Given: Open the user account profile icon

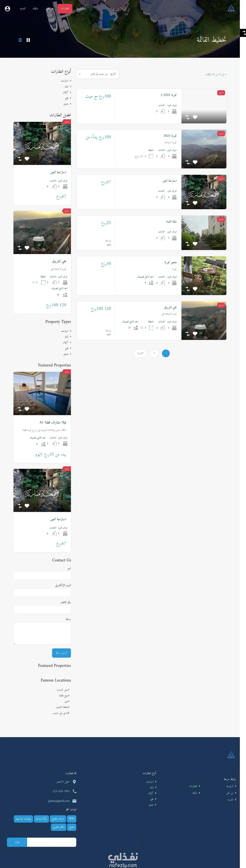Looking at the screenshot, I should point(7,8).
